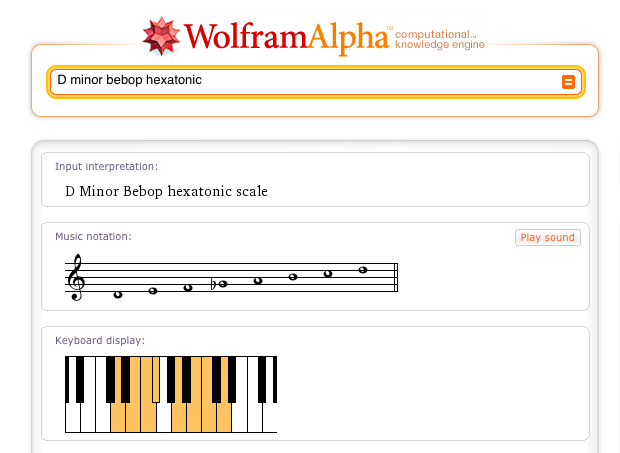Click the Music notation label

[93, 236]
